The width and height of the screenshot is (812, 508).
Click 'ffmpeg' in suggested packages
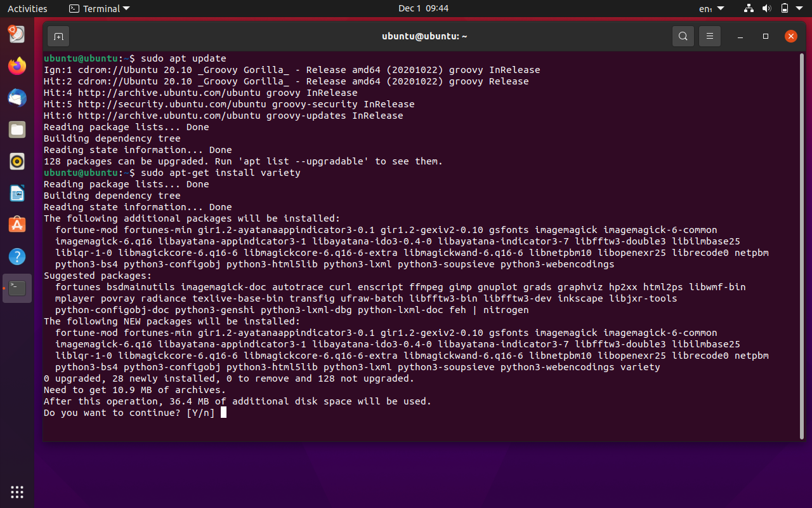click(x=426, y=287)
